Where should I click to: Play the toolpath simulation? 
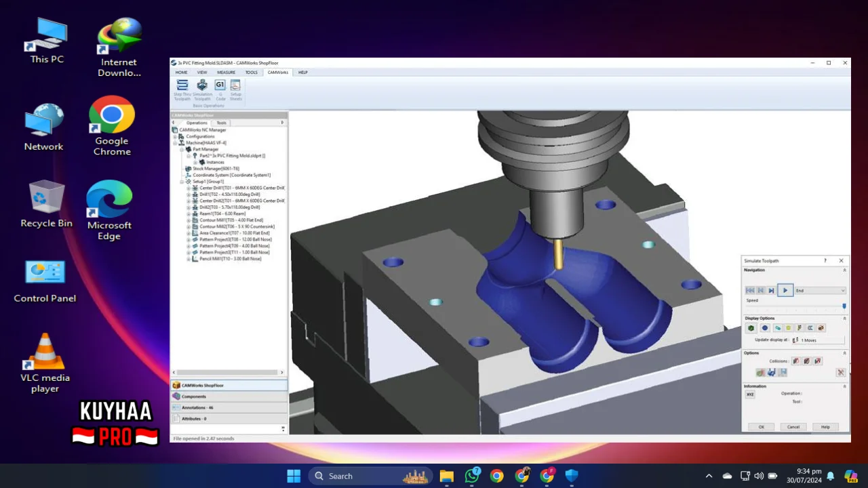[785, 290]
